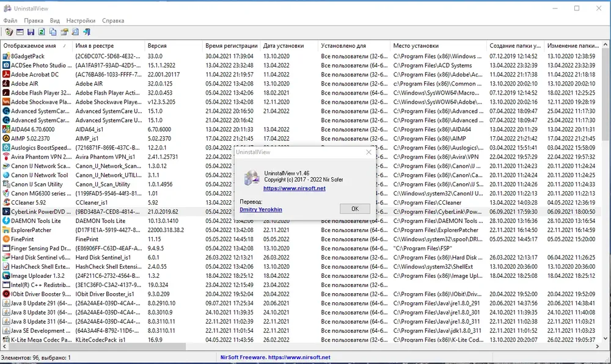611x364 pixels.
Task: Click the DAEMON Tools Lite icon
Action: (6, 220)
